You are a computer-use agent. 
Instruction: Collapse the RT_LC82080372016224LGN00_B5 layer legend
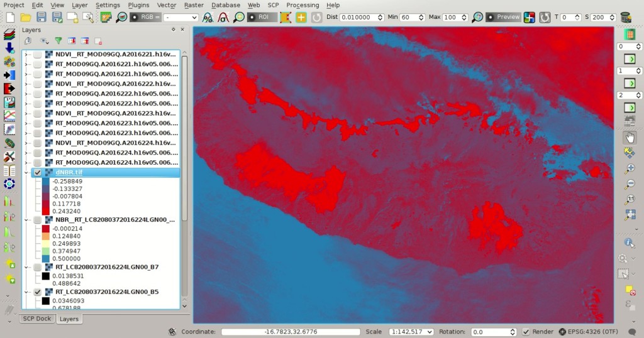pyautogui.click(x=26, y=292)
